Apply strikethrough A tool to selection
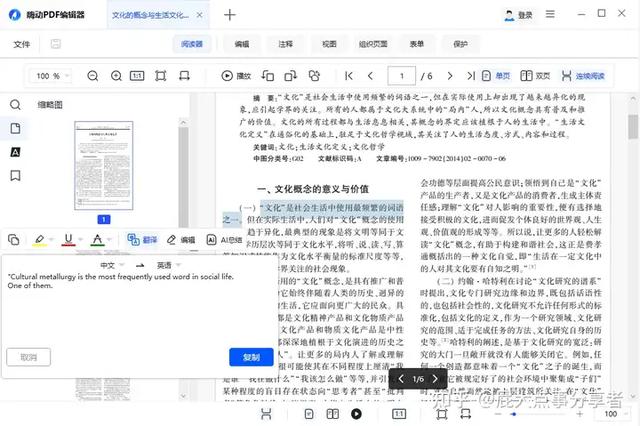 click(x=97, y=240)
